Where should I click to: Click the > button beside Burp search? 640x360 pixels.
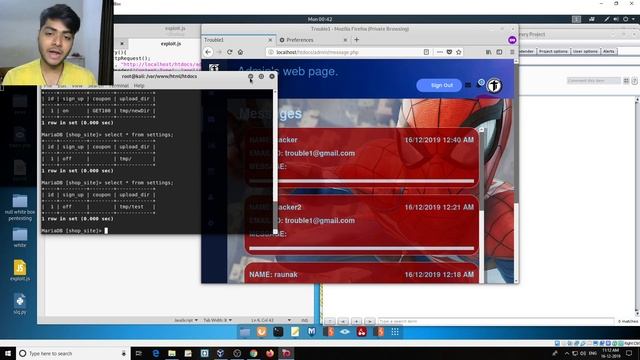pos(369,321)
